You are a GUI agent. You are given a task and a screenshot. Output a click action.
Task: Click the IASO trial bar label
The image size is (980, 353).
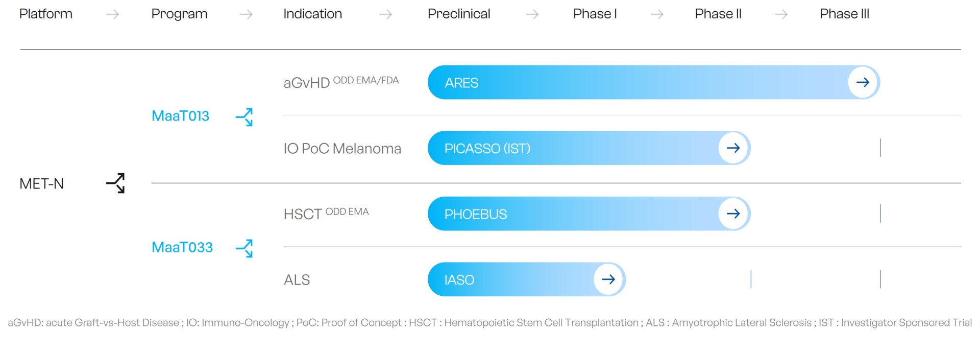tap(459, 280)
